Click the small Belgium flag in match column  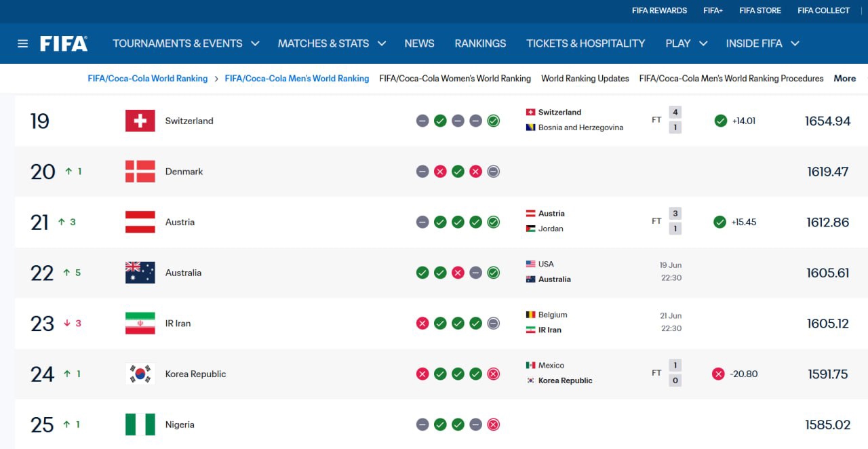click(531, 315)
